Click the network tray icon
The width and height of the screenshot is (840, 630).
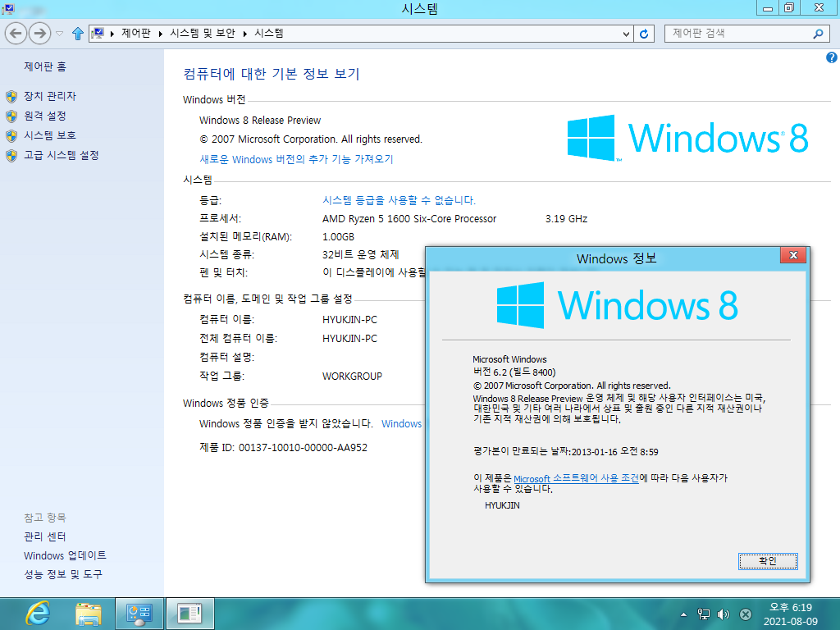point(703,614)
